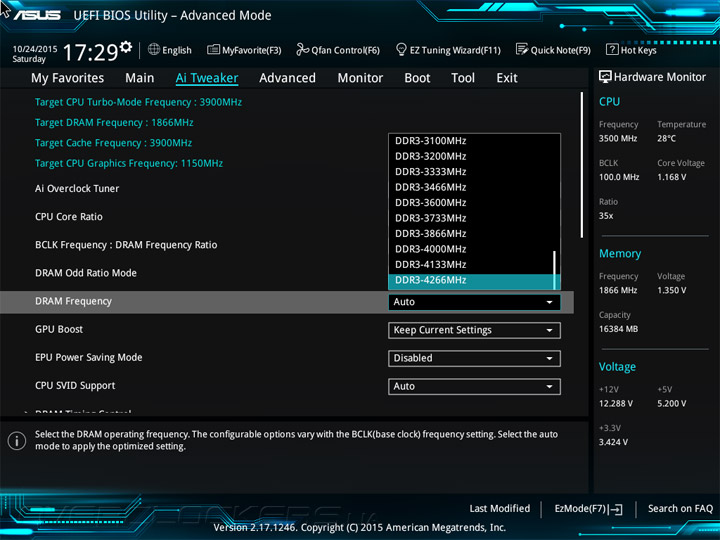View Last Modified settings
Viewport: 720px width, 540px height.
pyautogui.click(x=500, y=508)
